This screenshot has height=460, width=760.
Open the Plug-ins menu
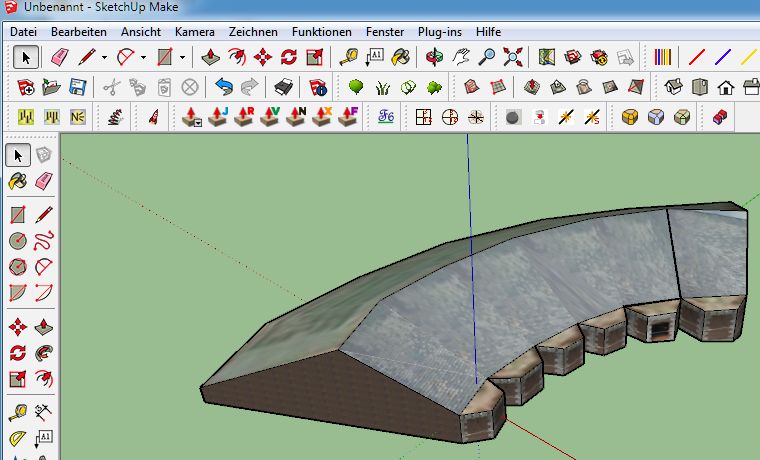439,32
